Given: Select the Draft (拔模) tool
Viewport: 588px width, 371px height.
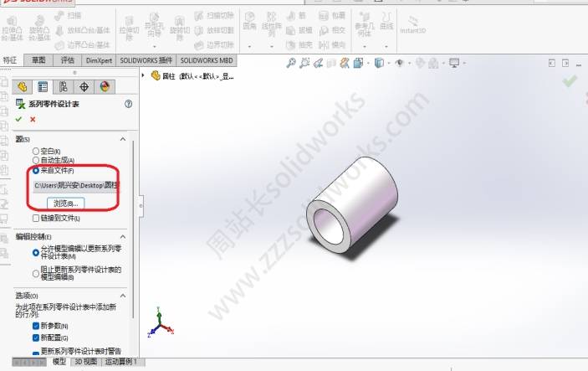Looking at the screenshot, I should point(299,30).
